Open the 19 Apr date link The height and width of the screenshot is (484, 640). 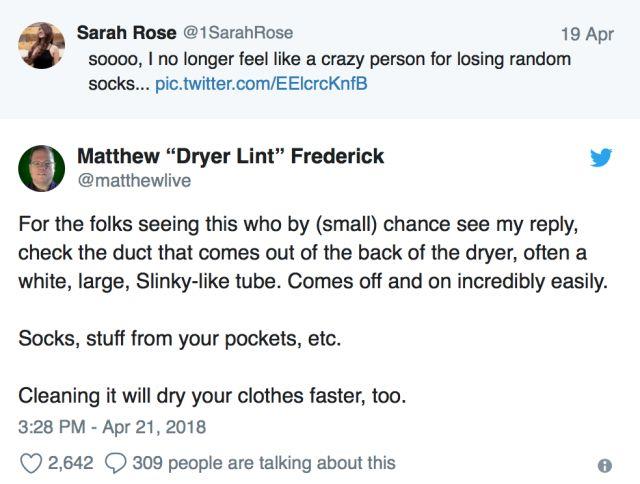tap(586, 34)
